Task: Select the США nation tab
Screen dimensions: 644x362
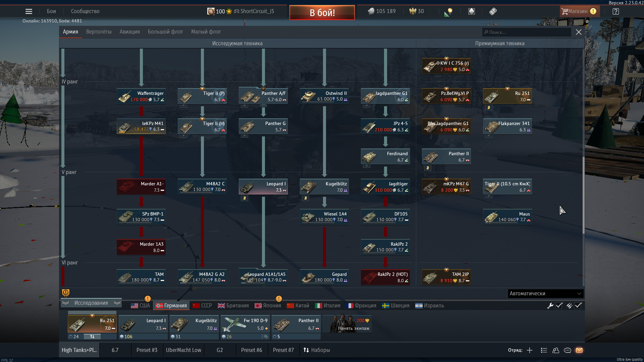Action: coord(140,306)
